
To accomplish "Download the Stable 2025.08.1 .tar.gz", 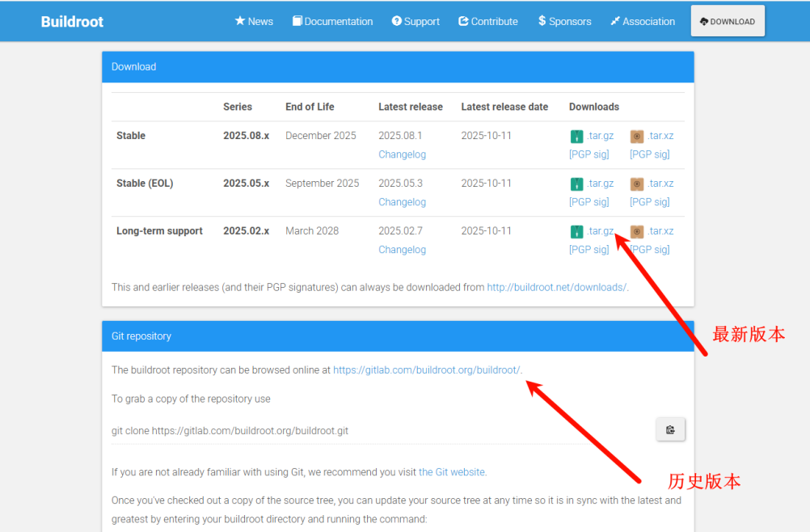I will click(601, 136).
